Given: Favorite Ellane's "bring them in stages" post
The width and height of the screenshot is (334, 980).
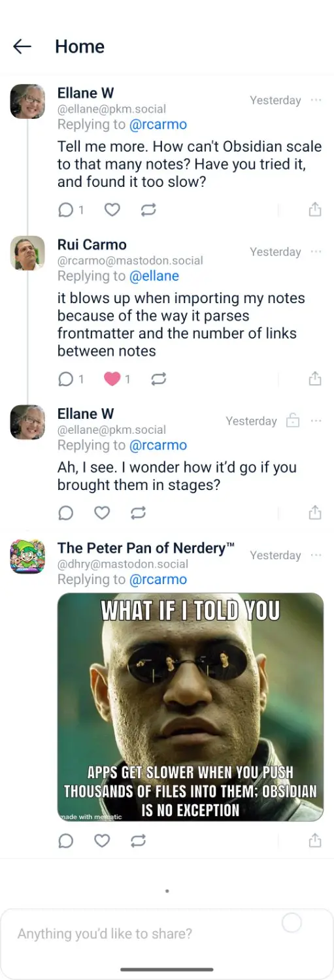Looking at the screenshot, I should coord(102,513).
